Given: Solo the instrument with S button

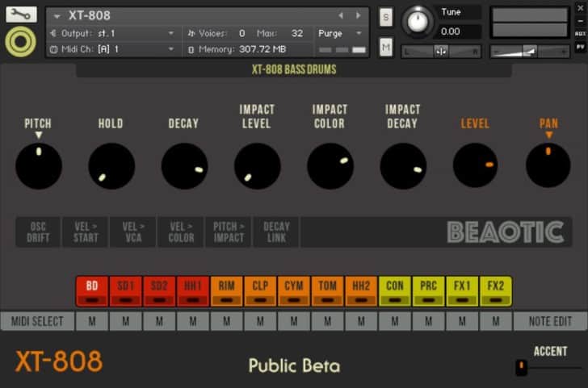Looking at the screenshot, I should coord(386,17).
